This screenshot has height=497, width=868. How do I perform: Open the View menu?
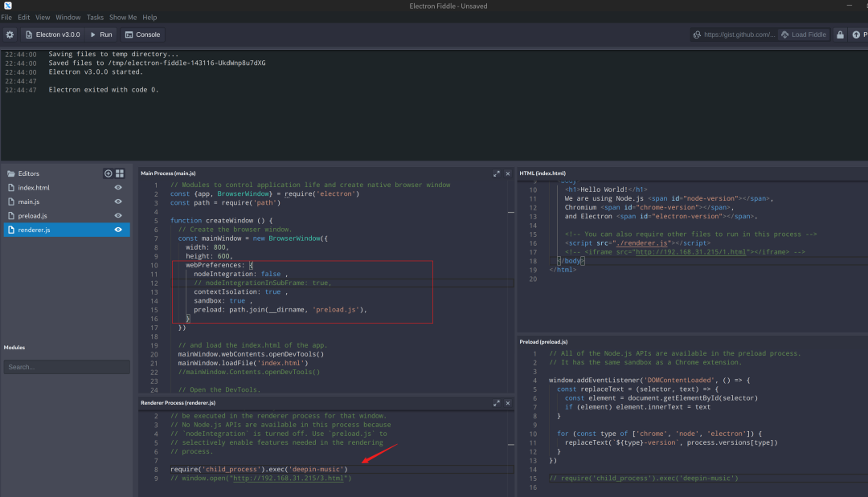[43, 17]
